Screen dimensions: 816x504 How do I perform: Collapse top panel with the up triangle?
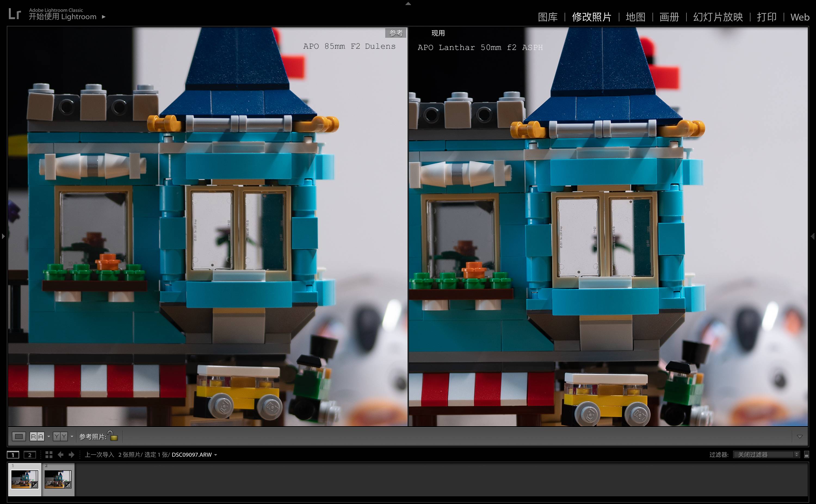tap(408, 4)
